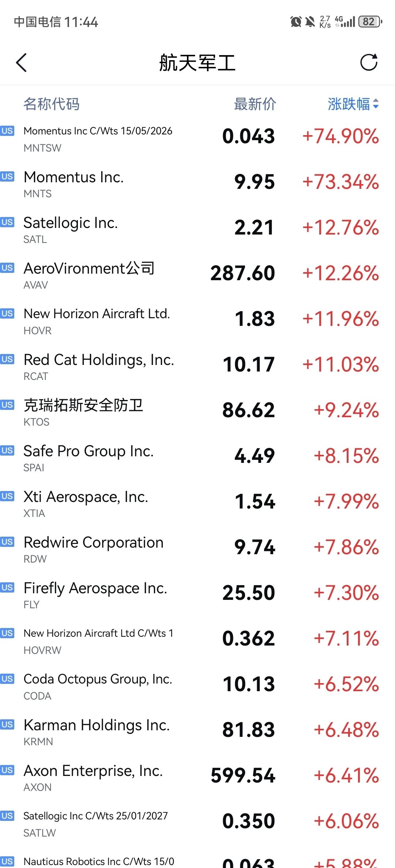Toggle sort order by 涨跌幅 column
This screenshot has height=868, width=395.
[353, 104]
